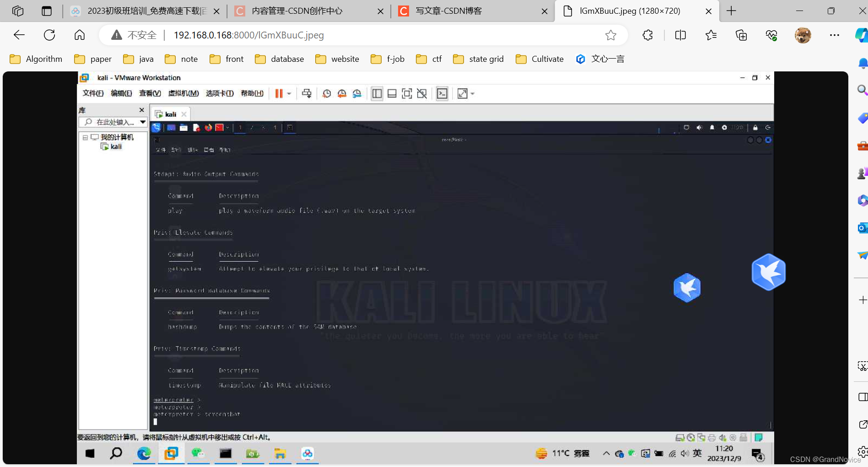Go to the browser home page
Screen dimensions: 868x467
80,35
